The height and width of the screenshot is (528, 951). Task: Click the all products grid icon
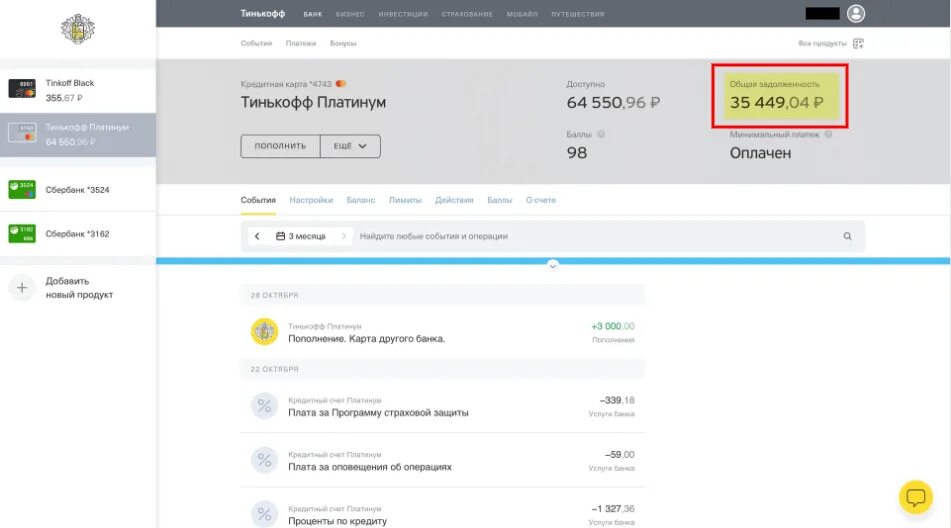pos(858,43)
